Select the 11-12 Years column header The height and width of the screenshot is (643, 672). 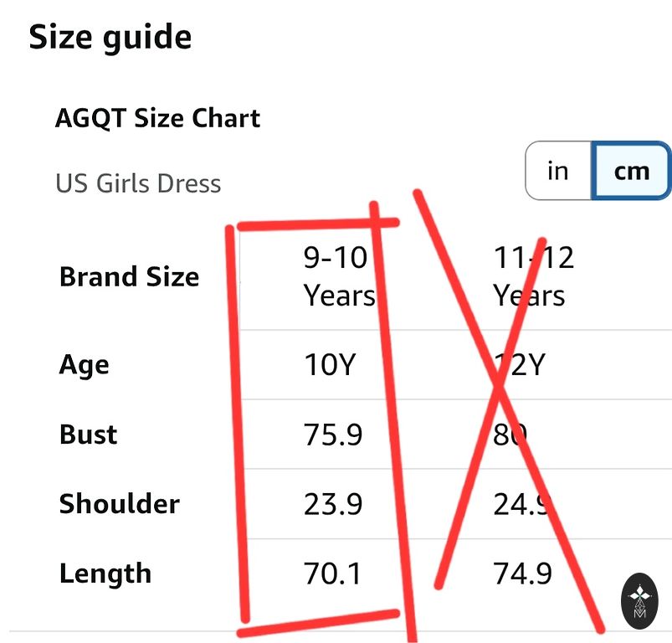point(532,276)
